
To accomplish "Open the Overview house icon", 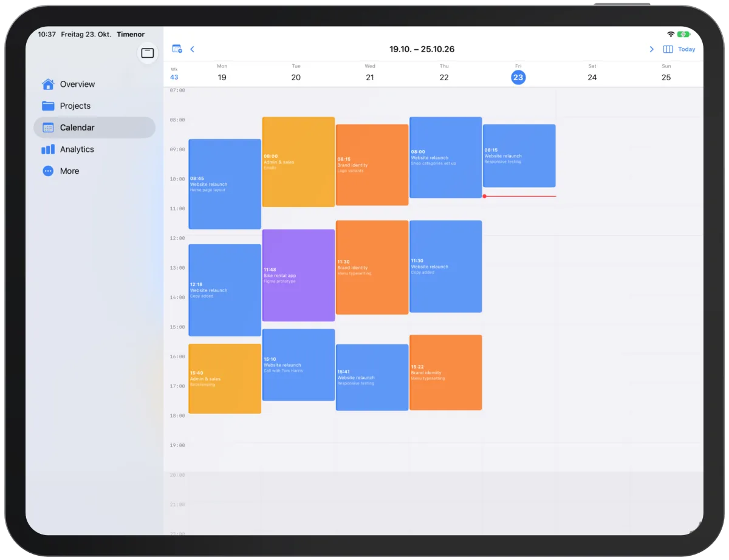I will point(48,84).
